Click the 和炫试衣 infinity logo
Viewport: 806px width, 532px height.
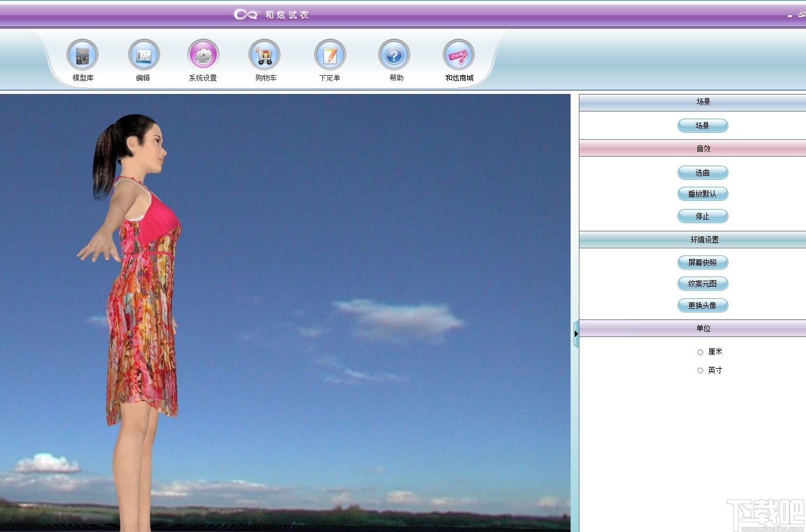coord(245,15)
